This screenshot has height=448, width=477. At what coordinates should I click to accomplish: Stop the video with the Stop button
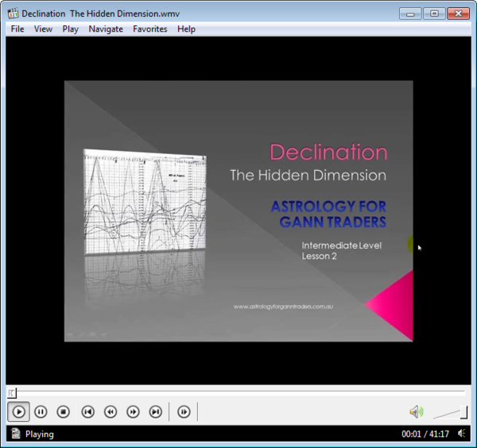(x=64, y=411)
